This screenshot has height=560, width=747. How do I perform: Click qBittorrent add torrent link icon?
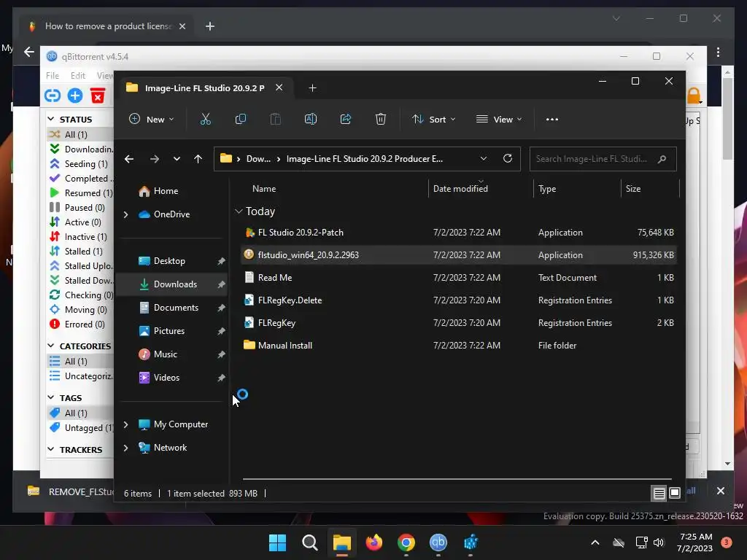[x=53, y=96]
